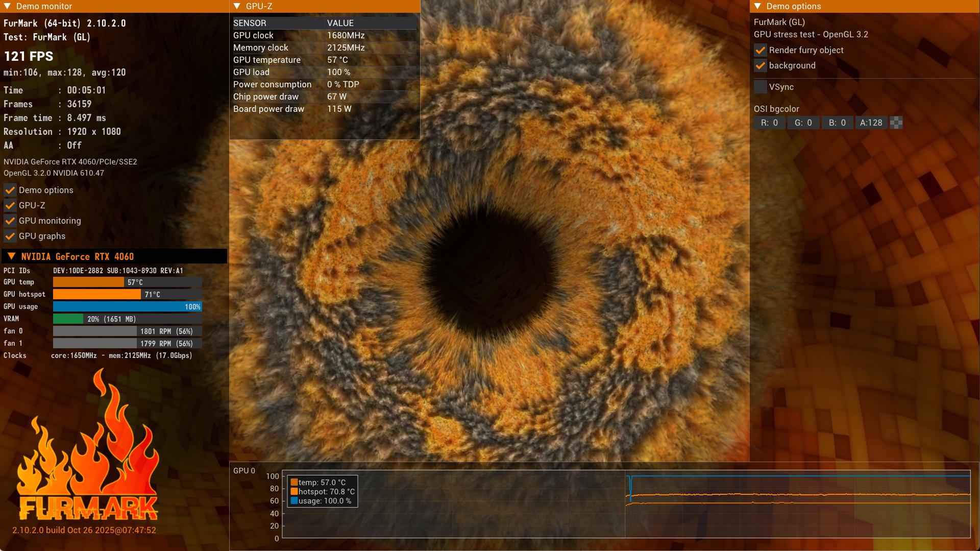The width and height of the screenshot is (980, 551).
Task: Click the GPU temp 57°C bar
Action: 128,282
